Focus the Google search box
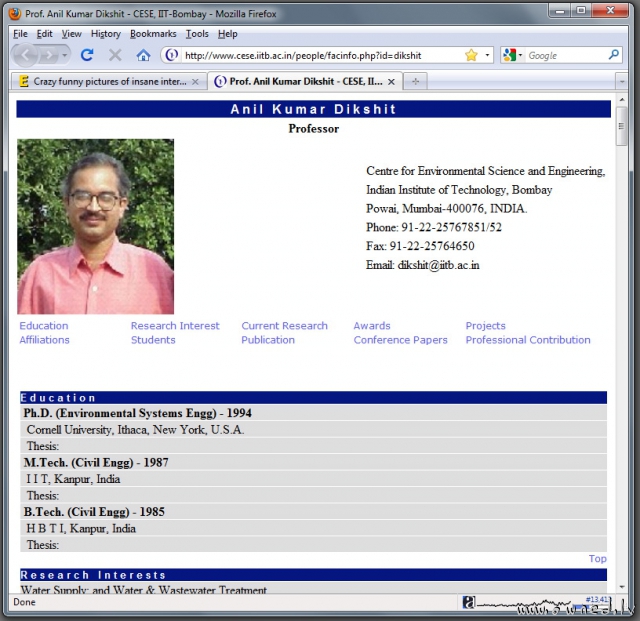 (x=566, y=55)
